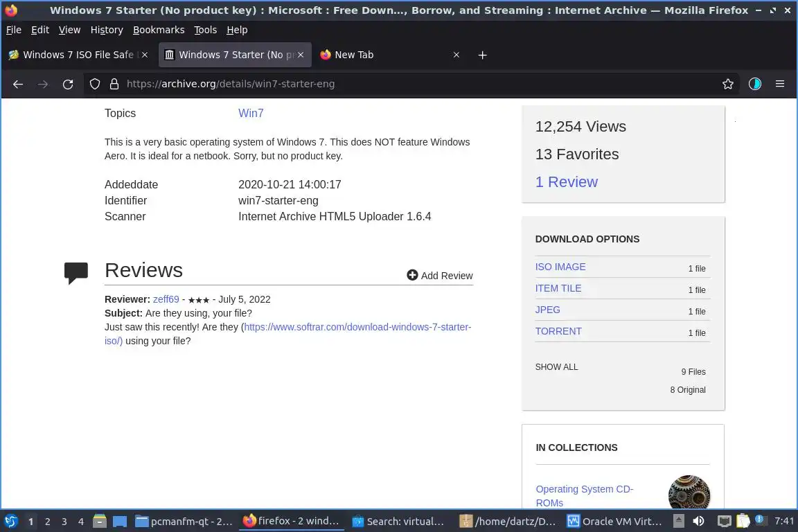Image resolution: width=798 pixels, height=532 pixels.
Task: Open the Edit menu
Action: coord(40,30)
